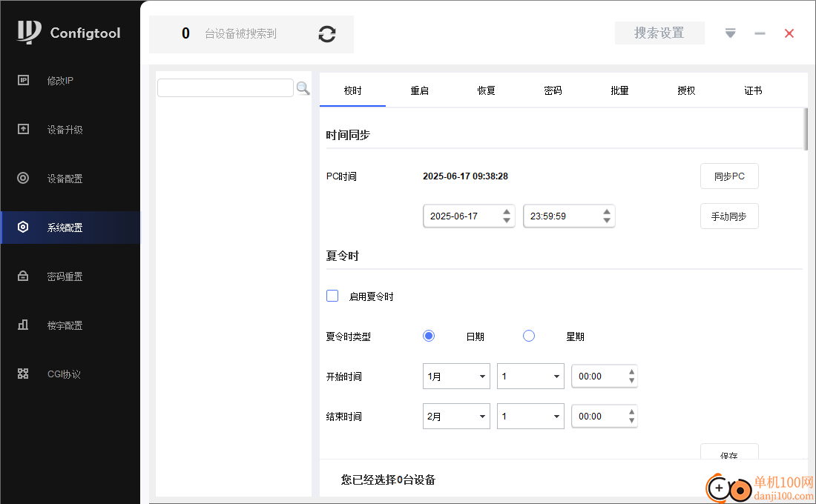Click the date field 2025-06-17

(x=469, y=216)
